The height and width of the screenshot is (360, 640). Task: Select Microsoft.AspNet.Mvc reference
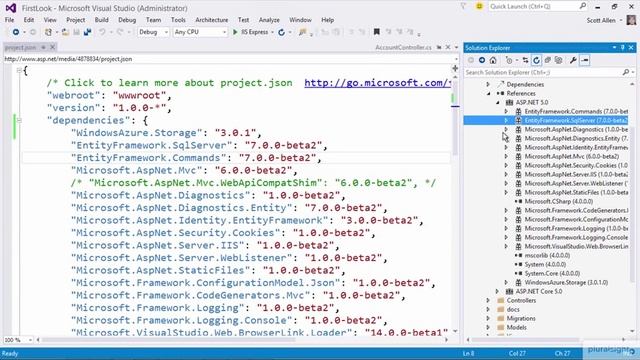[x=571, y=156]
